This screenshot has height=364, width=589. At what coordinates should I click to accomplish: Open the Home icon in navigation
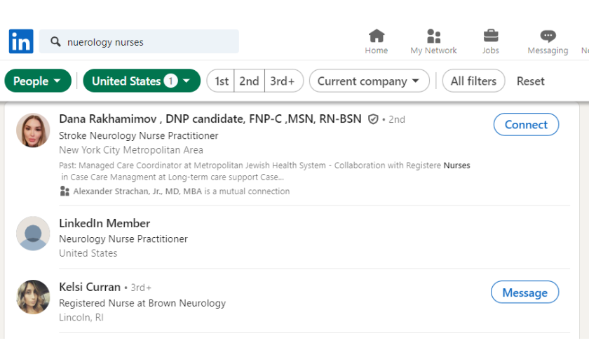point(377,36)
